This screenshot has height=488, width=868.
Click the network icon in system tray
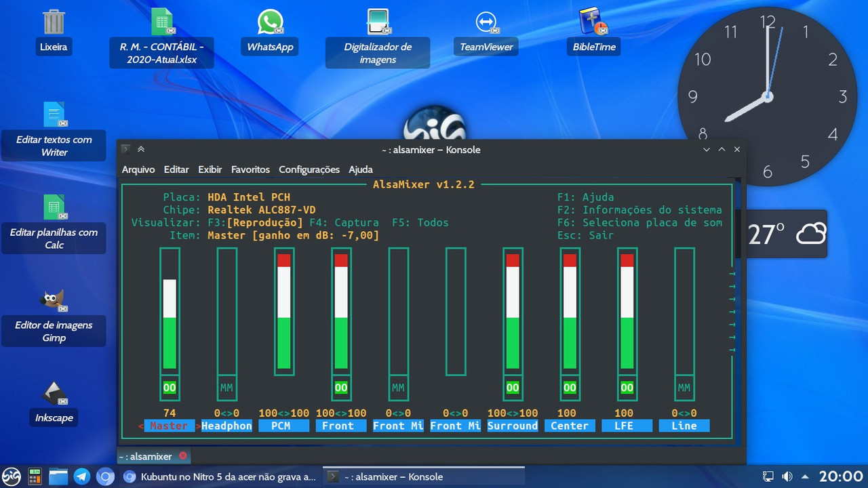(768, 476)
